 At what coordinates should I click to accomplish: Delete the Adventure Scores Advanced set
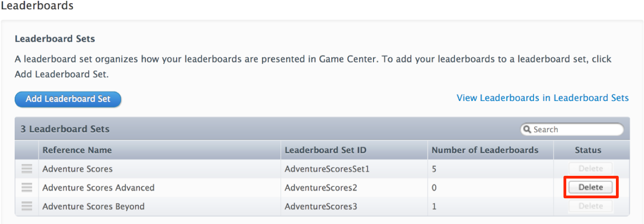tap(591, 187)
